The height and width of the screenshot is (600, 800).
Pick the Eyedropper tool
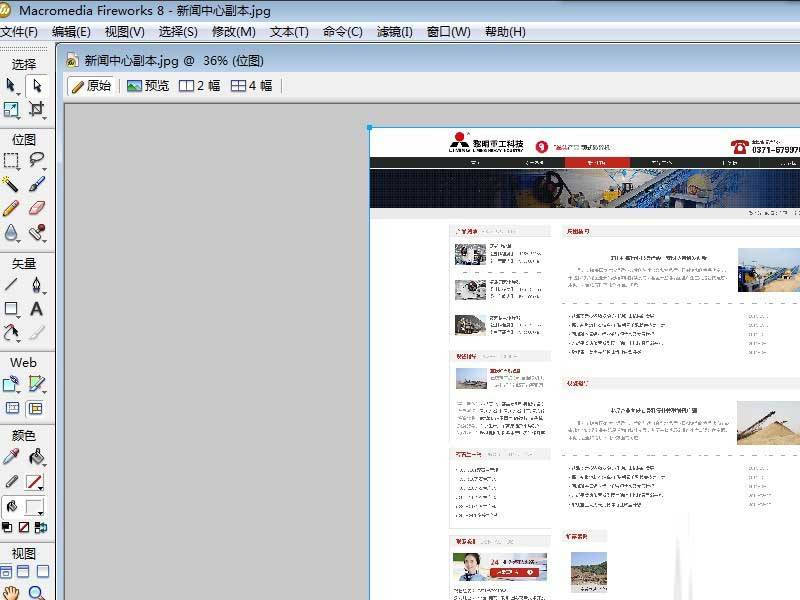pos(11,457)
